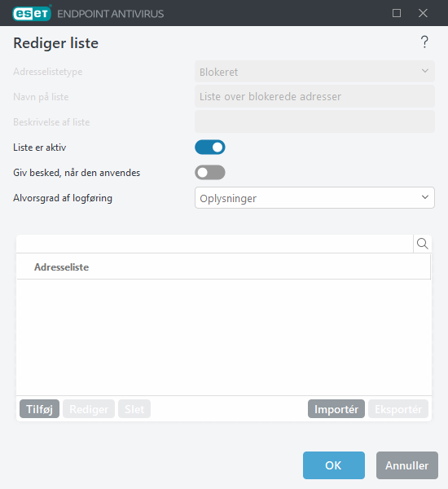This screenshot has height=489, width=448.
Task: Click the 'Beskrivelse af liste' text field
Action: [x=314, y=121]
